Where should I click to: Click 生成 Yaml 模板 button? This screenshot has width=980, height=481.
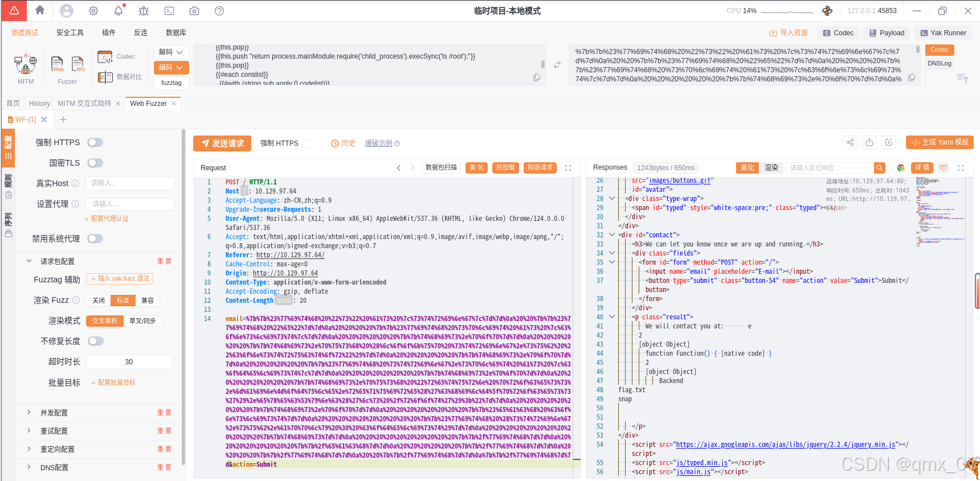[x=940, y=142]
